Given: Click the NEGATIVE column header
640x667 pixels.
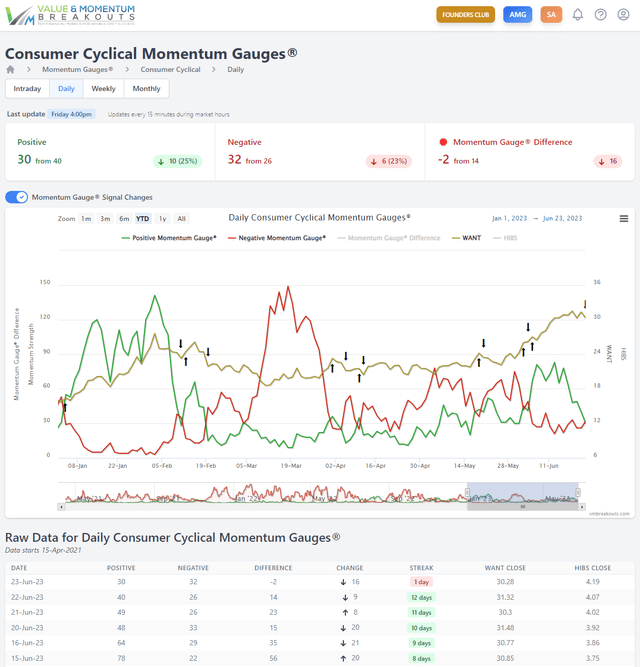Looking at the screenshot, I should tap(193, 568).
